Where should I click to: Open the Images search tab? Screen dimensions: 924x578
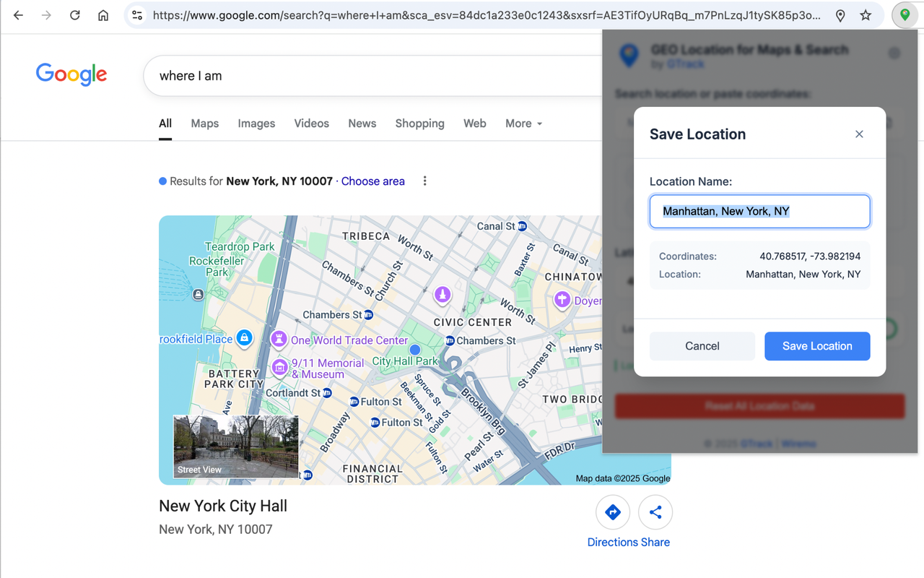[x=256, y=123]
